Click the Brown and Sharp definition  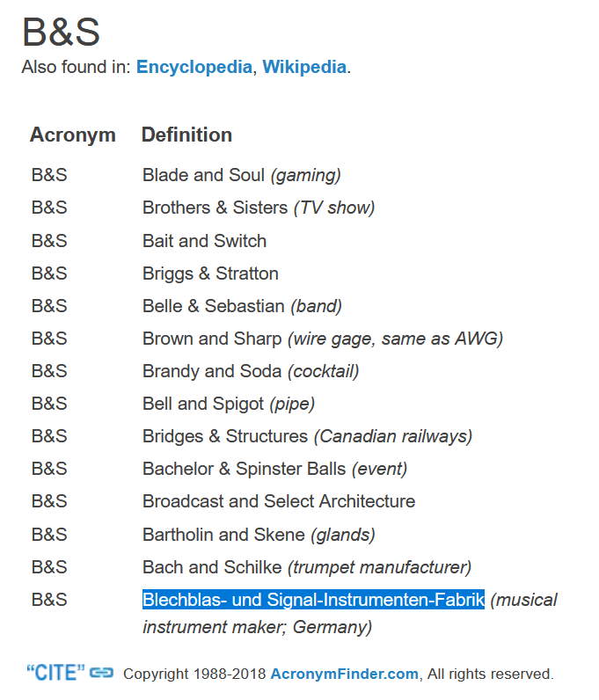[x=323, y=339]
